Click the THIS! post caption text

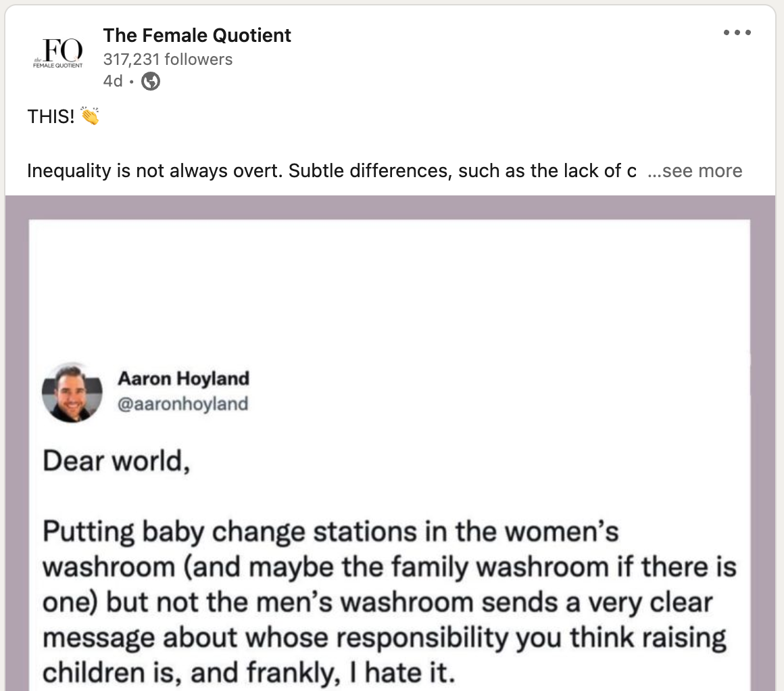46,115
